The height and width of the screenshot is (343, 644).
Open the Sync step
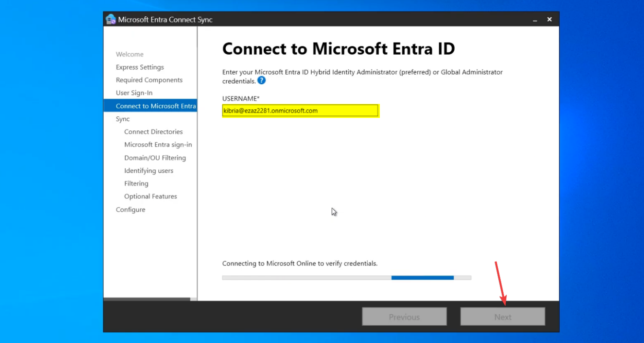pos(123,119)
